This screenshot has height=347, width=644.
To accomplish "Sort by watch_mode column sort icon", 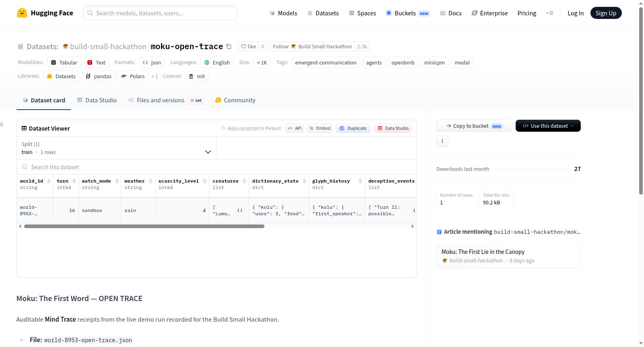I will click(x=117, y=181).
